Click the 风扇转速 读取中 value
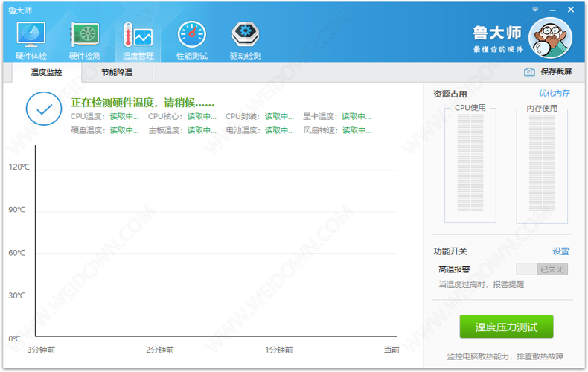This screenshot has height=372, width=588. click(357, 130)
